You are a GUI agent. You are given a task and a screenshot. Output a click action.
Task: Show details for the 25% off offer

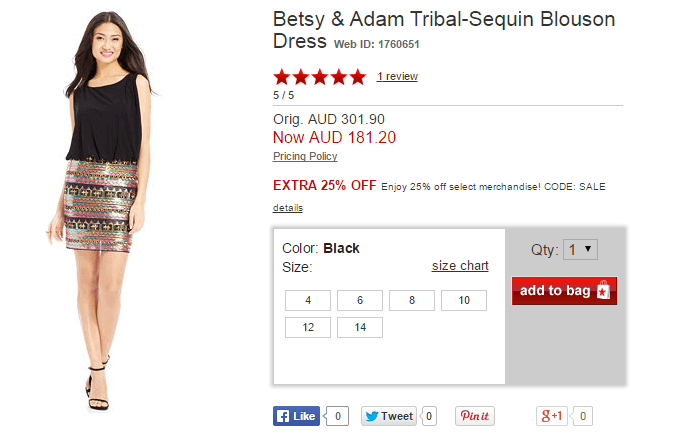pos(287,208)
